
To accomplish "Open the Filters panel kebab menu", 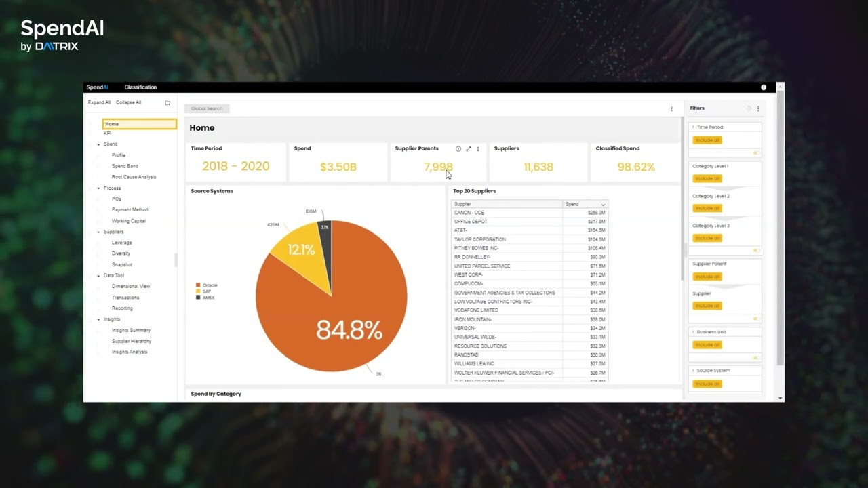I will [x=758, y=108].
